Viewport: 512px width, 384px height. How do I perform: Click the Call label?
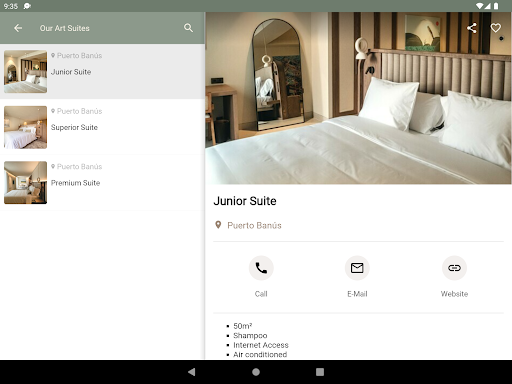pyautogui.click(x=261, y=294)
